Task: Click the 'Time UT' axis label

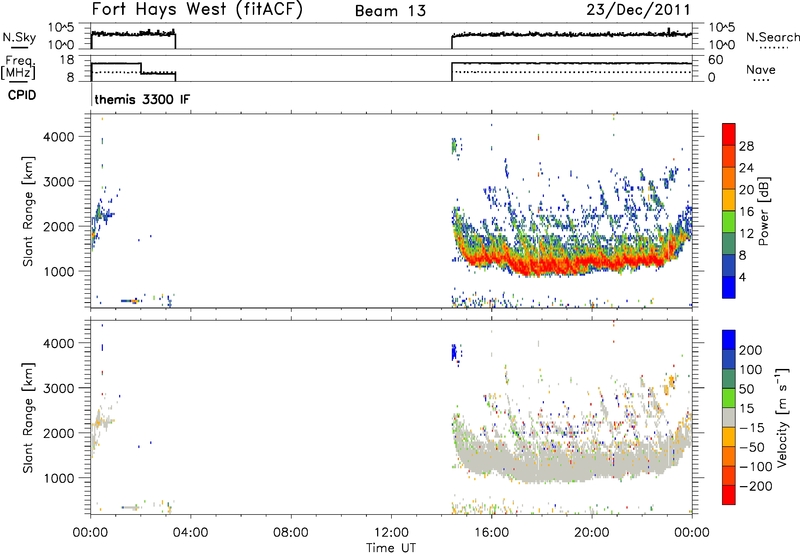Action: [x=391, y=548]
